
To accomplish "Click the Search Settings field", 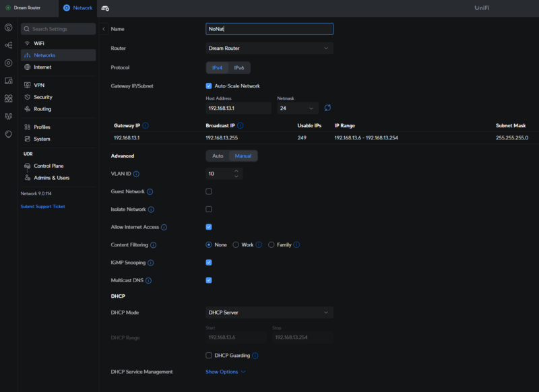I will pyautogui.click(x=58, y=29).
